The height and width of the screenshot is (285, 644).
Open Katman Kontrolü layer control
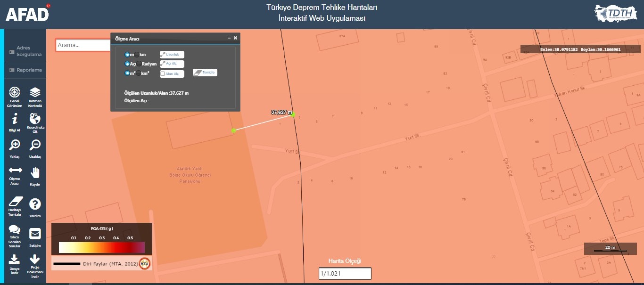pos(35,97)
